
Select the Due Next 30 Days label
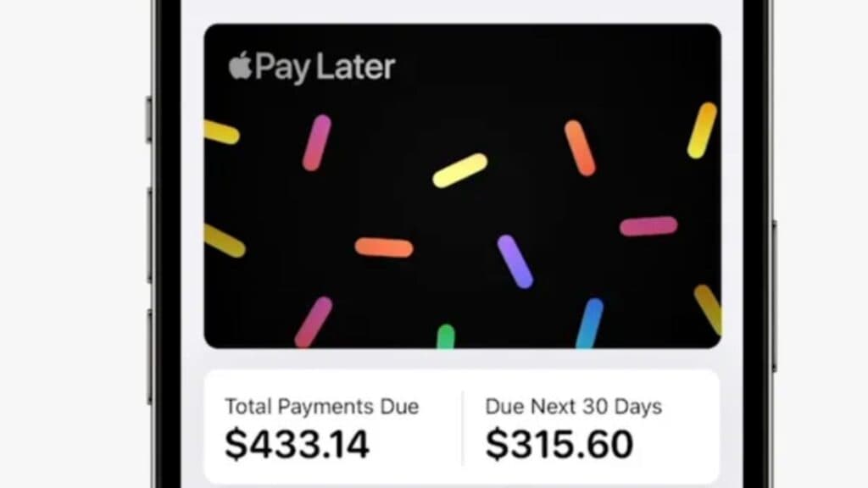573,407
